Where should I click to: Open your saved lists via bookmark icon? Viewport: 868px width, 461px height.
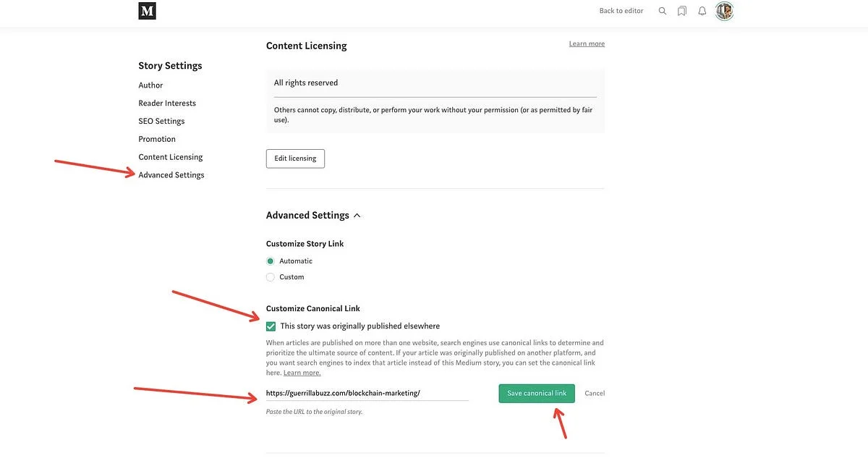[681, 10]
